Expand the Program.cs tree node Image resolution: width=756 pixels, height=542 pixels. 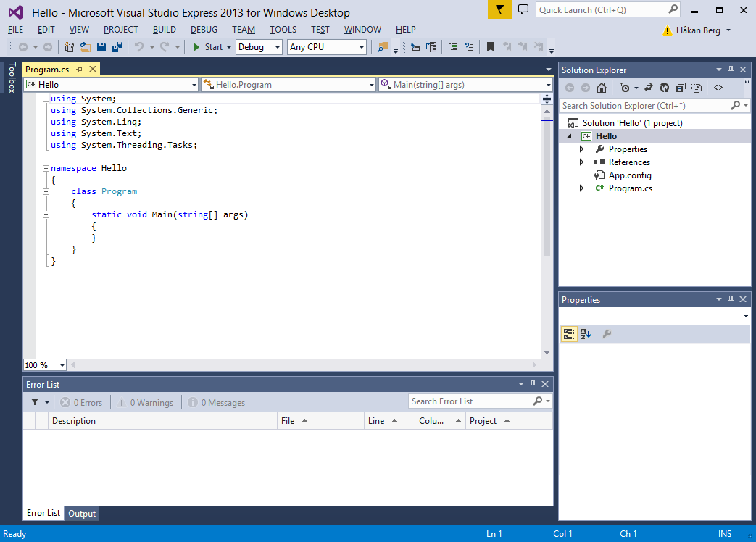(581, 188)
